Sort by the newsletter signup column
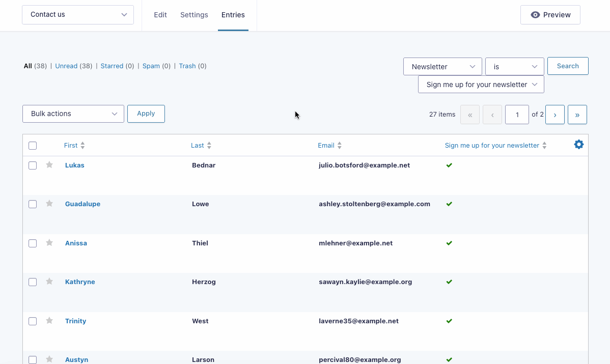 point(544,145)
